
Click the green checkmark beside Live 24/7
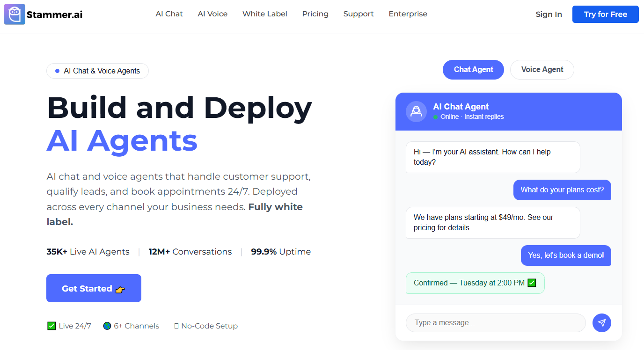[x=51, y=326]
